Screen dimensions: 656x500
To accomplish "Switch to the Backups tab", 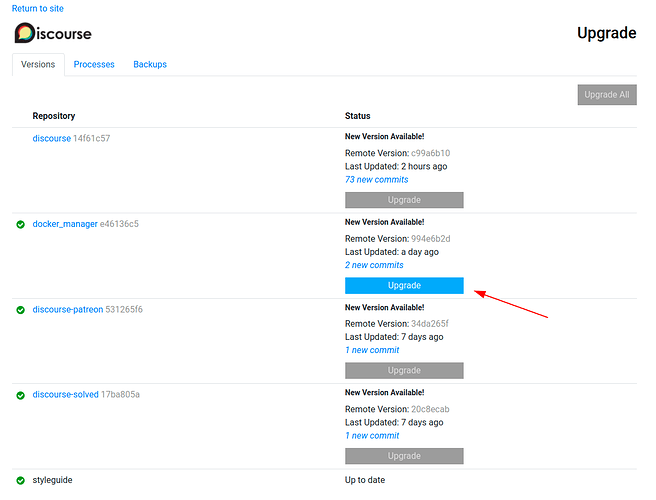I will 150,64.
